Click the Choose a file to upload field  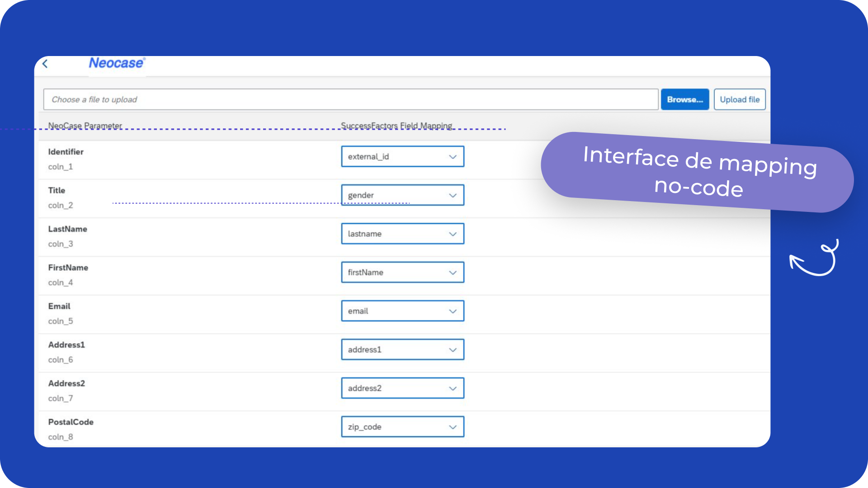pos(350,99)
